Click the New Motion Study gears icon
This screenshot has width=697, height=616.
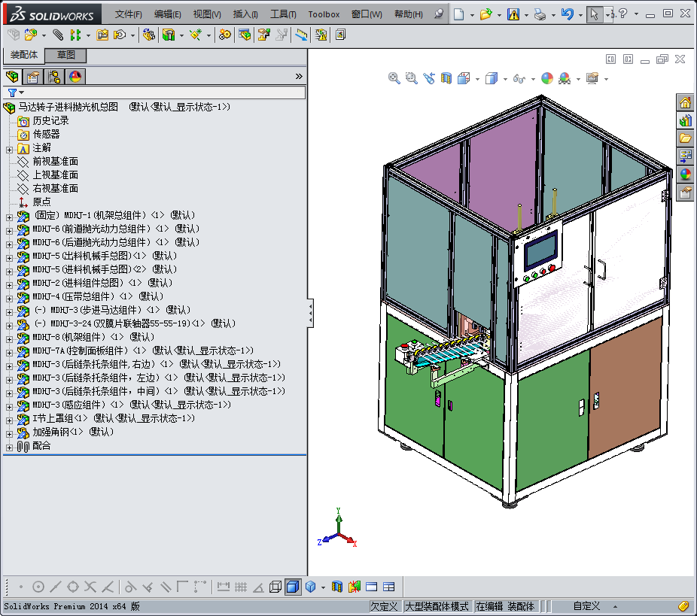coord(225,35)
